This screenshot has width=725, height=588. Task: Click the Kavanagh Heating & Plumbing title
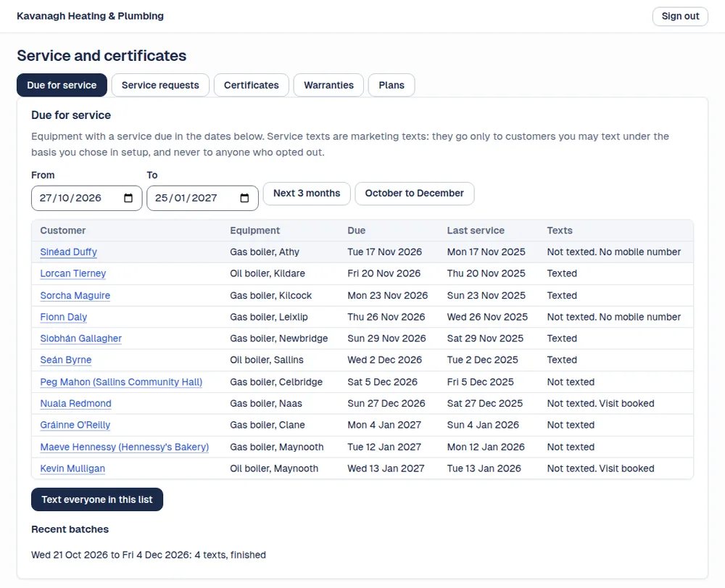point(90,16)
